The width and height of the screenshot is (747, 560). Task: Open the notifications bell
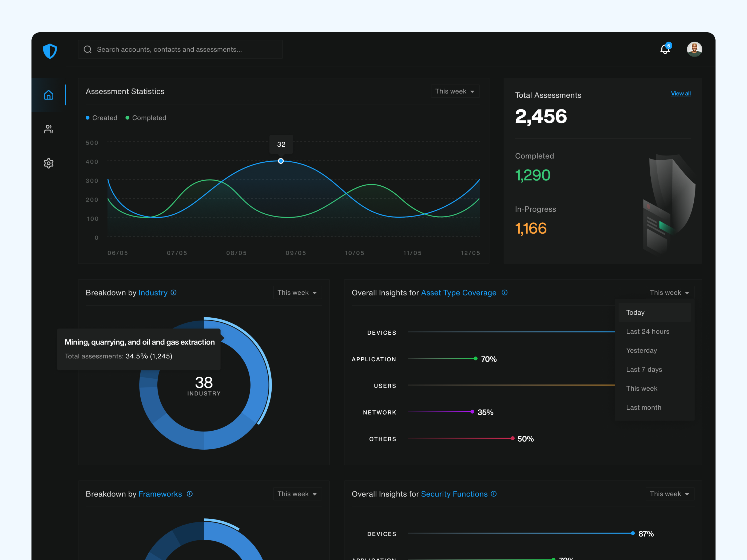tap(665, 49)
